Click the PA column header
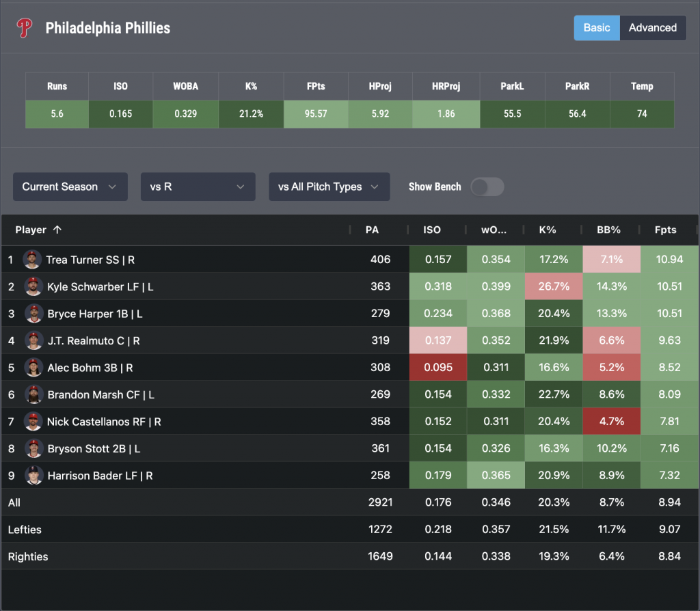The image size is (700, 611). [372, 230]
